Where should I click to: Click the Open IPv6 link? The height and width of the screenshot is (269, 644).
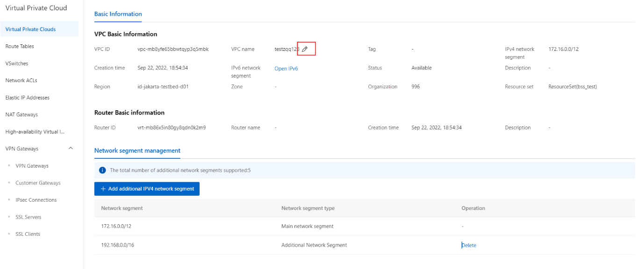(x=286, y=69)
